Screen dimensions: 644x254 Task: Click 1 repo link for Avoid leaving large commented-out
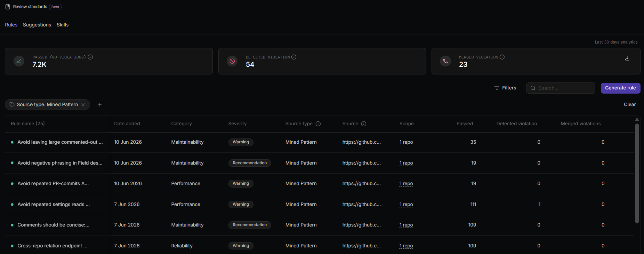(406, 142)
